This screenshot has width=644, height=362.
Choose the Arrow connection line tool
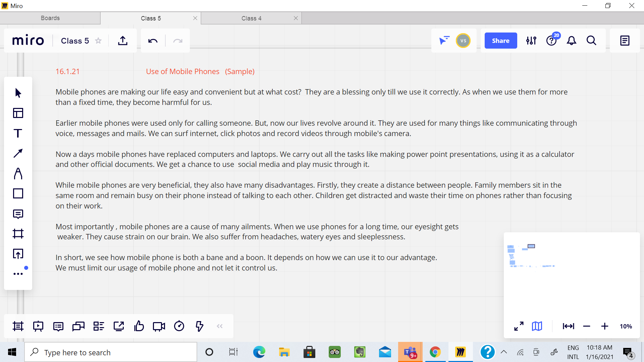[x=18, y=154]
